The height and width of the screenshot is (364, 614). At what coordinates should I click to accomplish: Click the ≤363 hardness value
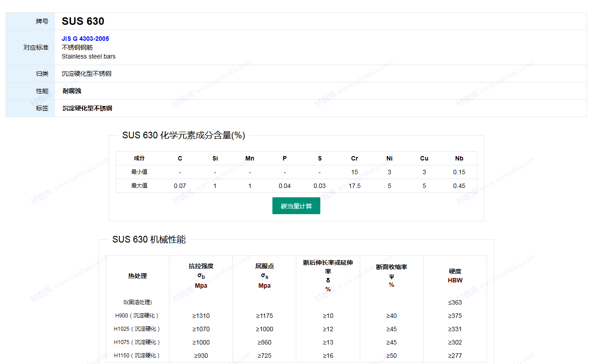pyautogui.click(x=455, y=302)
